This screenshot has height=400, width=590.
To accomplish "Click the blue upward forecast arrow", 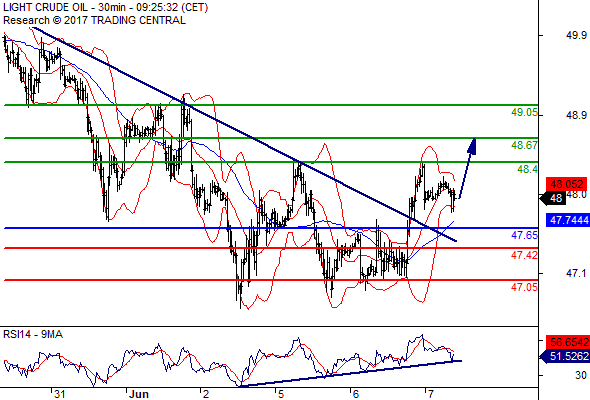I will (468, 168).
